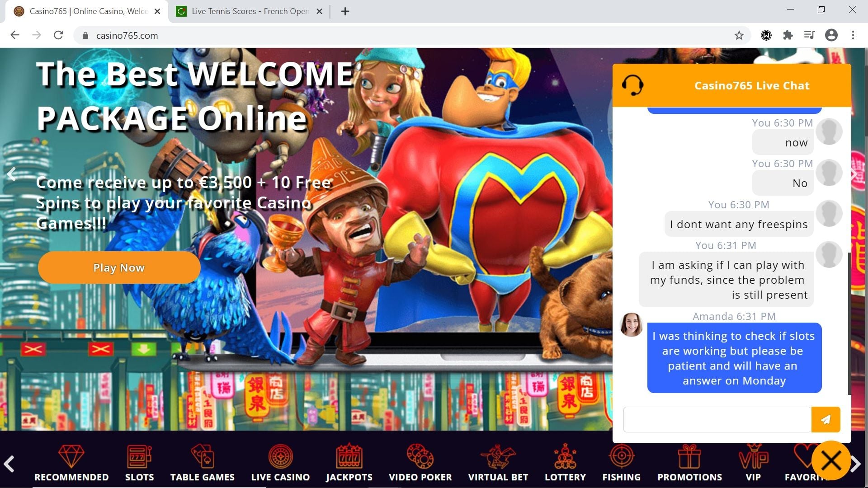Close the live chat with the X button
This screenshot has width=868, height=488.
pyautogui.click(x=831, y=461)
